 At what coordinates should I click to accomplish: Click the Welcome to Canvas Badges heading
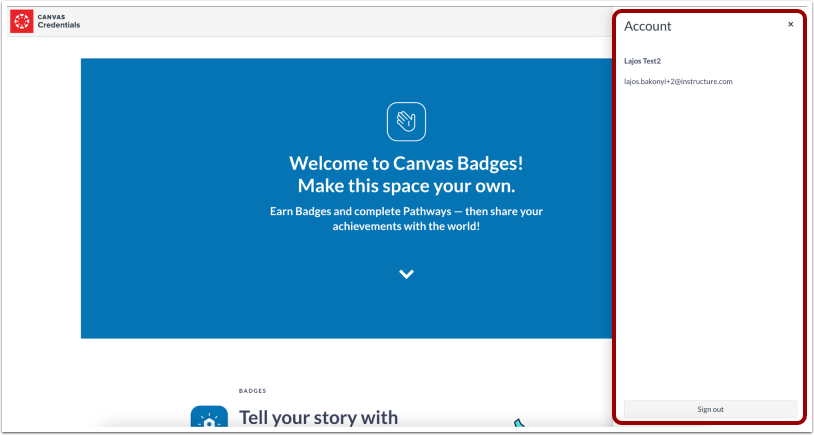click(406, 163)
